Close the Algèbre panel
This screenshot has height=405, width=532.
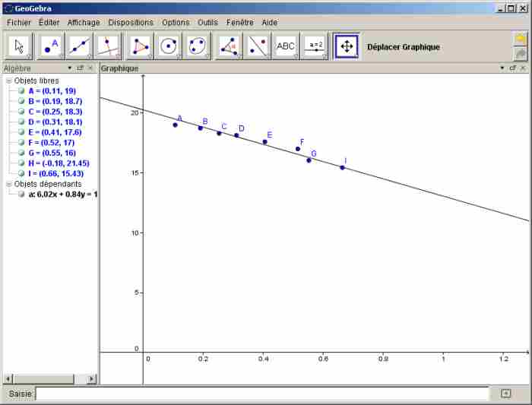[90, 68]
